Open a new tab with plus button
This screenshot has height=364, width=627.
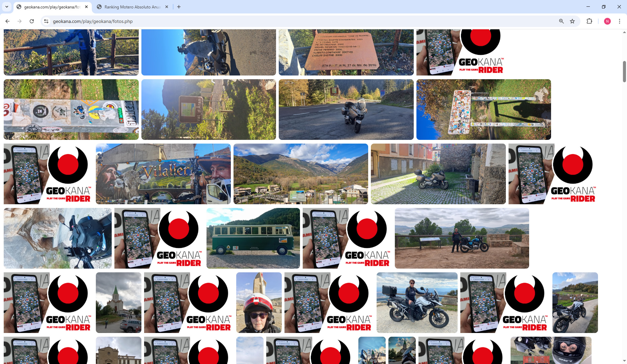coord(179,7)
